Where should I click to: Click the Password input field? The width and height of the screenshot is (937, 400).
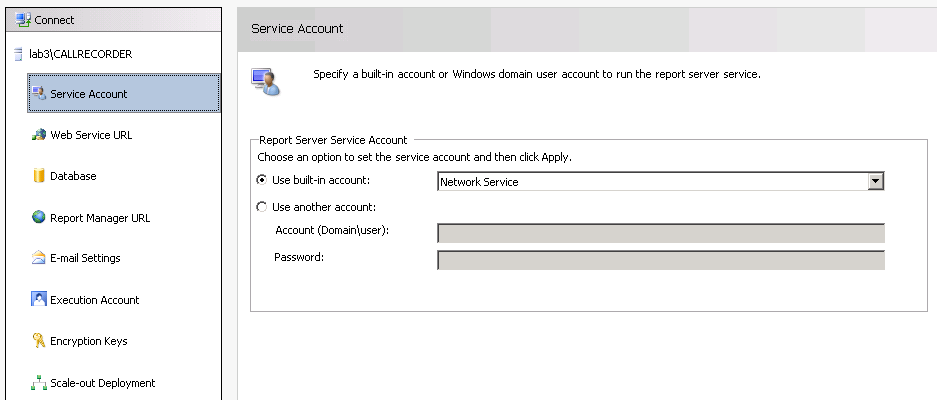(x=660, y=260)
